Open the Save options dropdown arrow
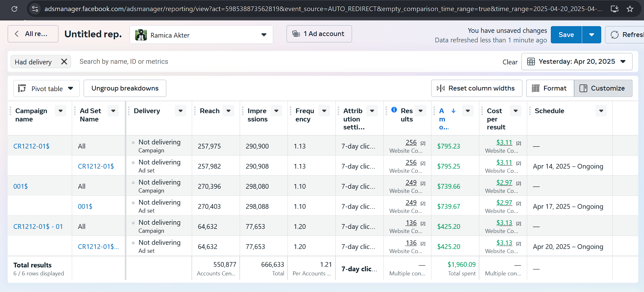644x292 pixels. 591,35
